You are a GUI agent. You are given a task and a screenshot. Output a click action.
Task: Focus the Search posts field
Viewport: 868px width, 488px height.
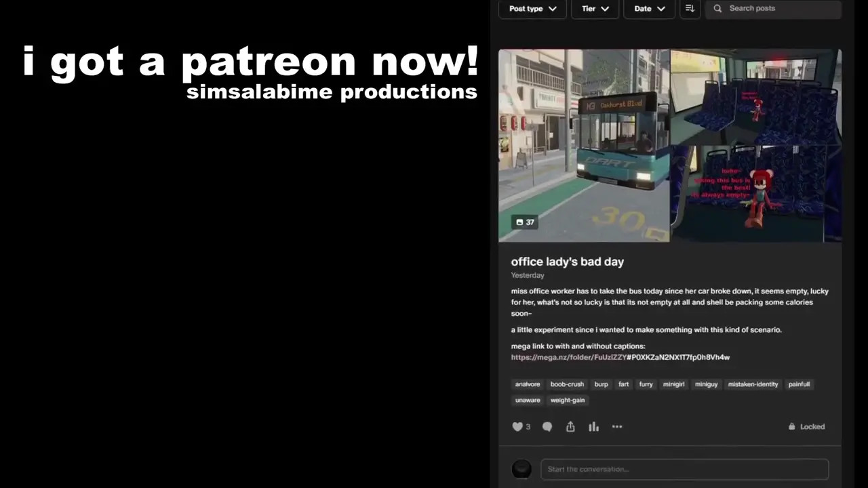point(773,9)
